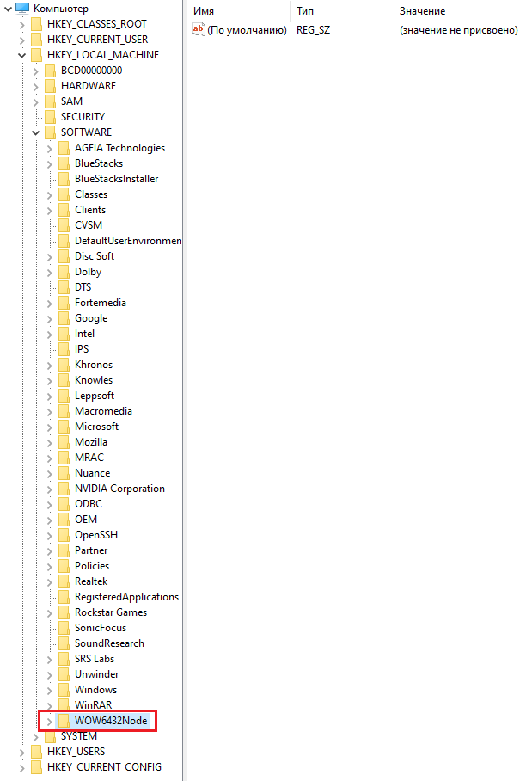This screenshot has height=781, width=532.
Task: Click the BlueStacks folder icon
Action: [x=64, y=163]
